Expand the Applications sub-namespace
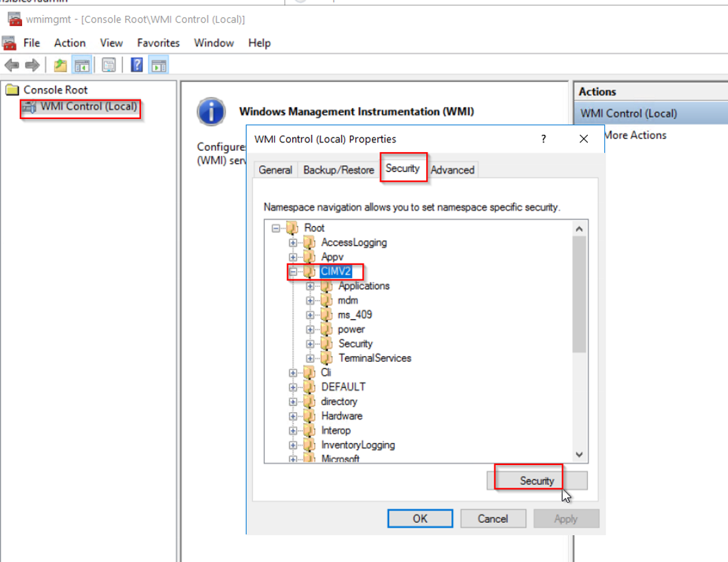The height and width of the screenshot is (562, 728). tap(309, 286)
